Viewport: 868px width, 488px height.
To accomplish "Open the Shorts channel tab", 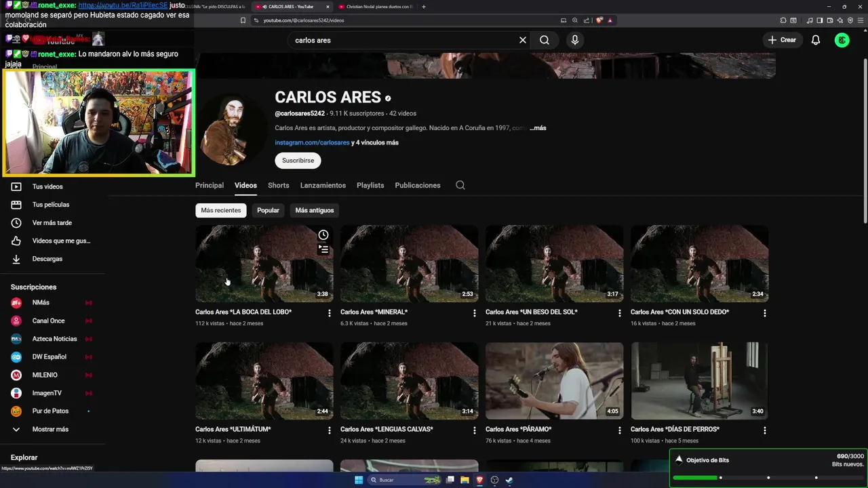I will (x=279, y=185).
